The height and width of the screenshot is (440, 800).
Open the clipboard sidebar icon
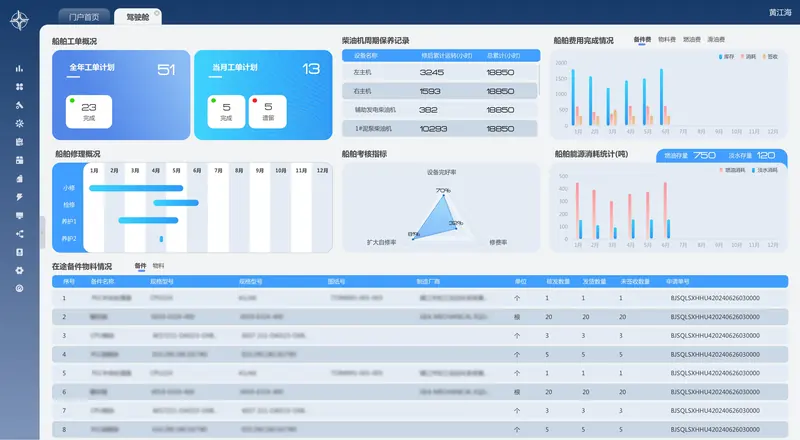(x=19, y=142)
